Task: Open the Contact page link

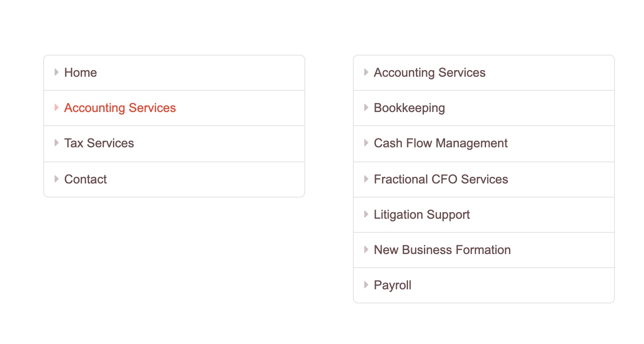Action: 86,179
